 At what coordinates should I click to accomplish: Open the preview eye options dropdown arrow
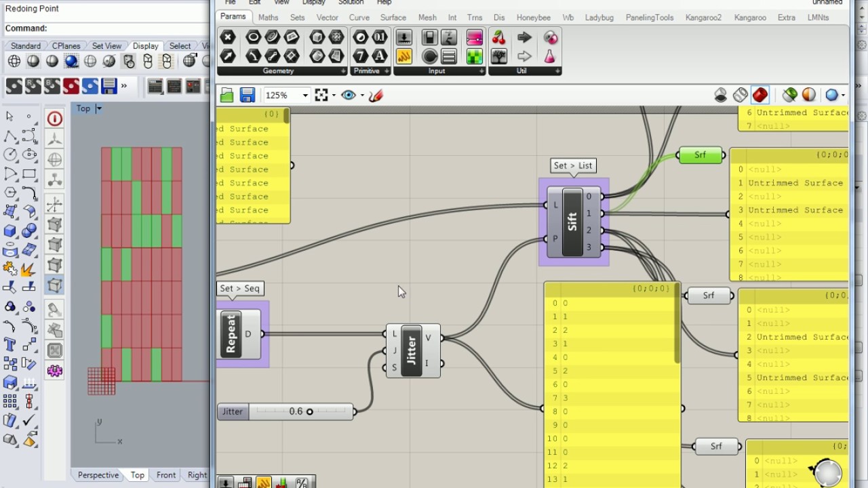(x=362, y=96)
